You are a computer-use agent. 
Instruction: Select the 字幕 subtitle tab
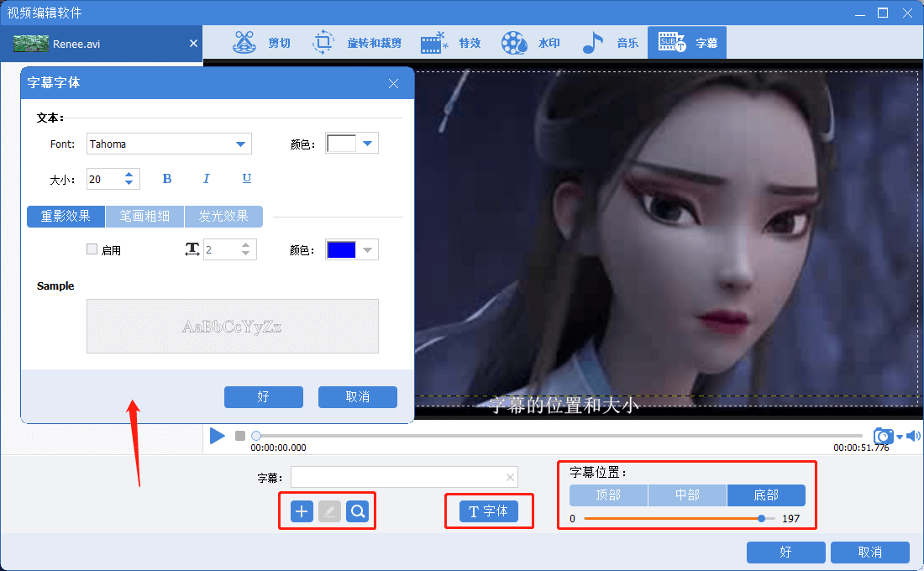(687, 43)
